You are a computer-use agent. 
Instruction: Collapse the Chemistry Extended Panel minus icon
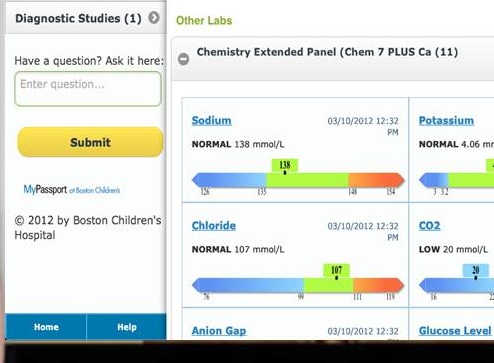[x=183, y=59]
